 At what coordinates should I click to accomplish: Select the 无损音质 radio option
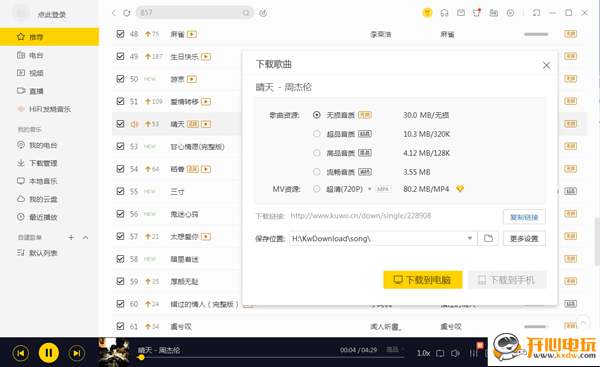coord(316,115)
